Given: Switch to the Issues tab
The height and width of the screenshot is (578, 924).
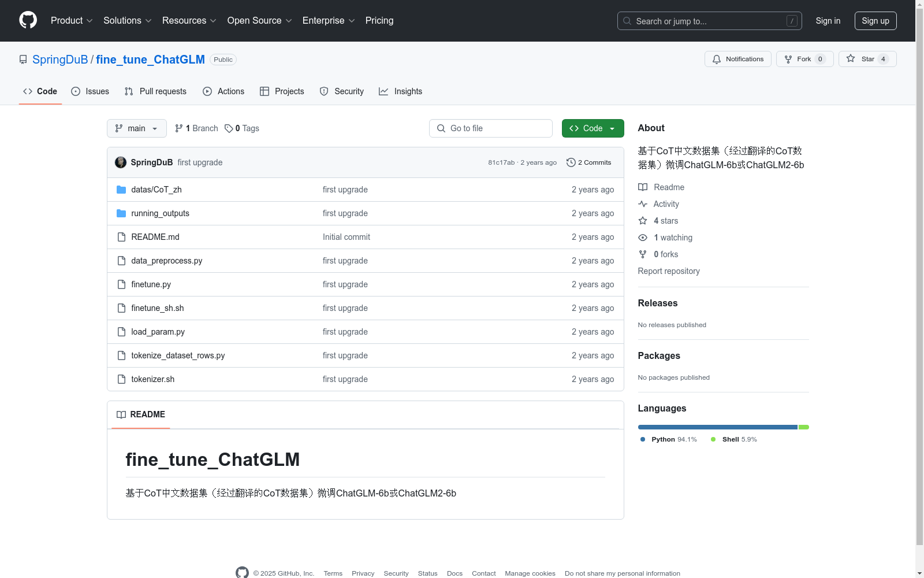Looking at the screenshot, I should click(90, 91).
